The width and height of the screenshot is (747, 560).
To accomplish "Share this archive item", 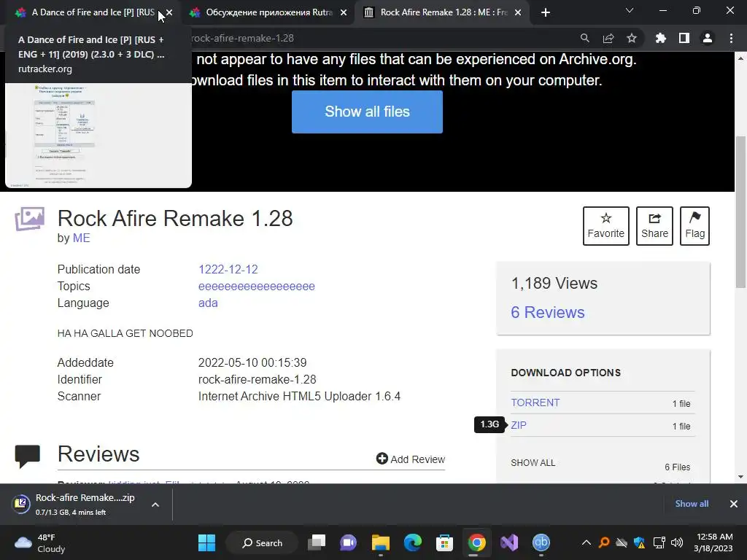I will [x=654, y=226].
